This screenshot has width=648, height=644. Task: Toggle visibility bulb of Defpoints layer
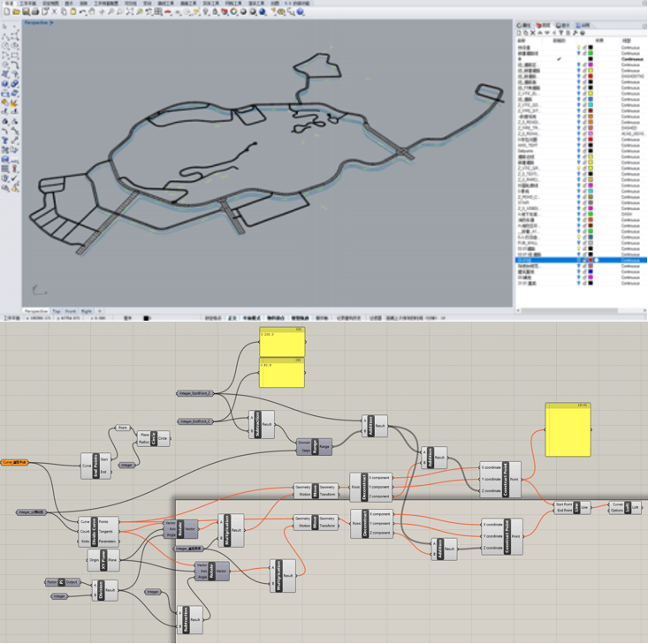pos(578,151)
